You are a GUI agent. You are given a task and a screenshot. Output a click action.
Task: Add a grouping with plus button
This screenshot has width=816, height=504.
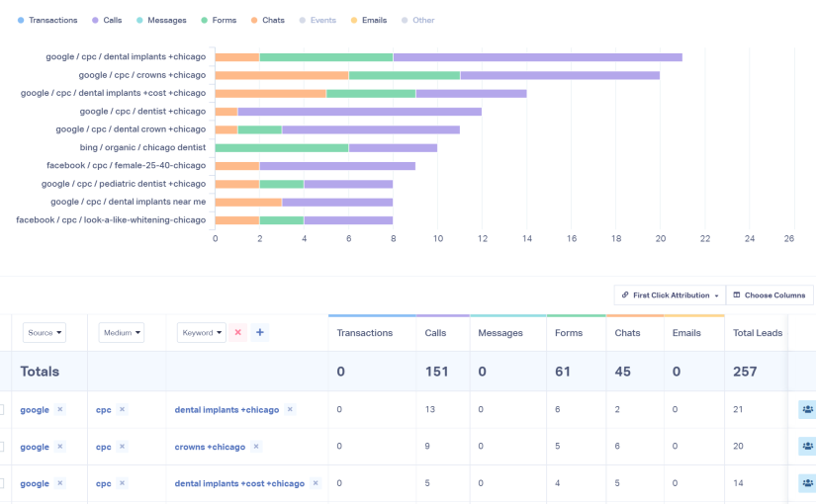coord(260,332)
